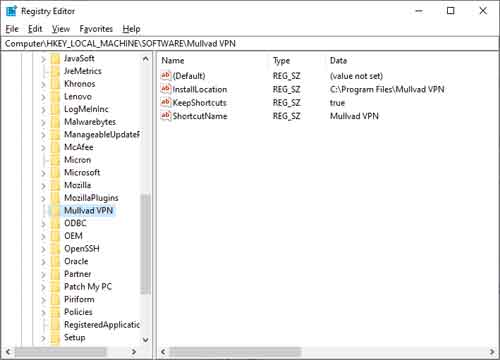Select the KeepShortcuts value name
500x360 pixels.
click(199, 103)
